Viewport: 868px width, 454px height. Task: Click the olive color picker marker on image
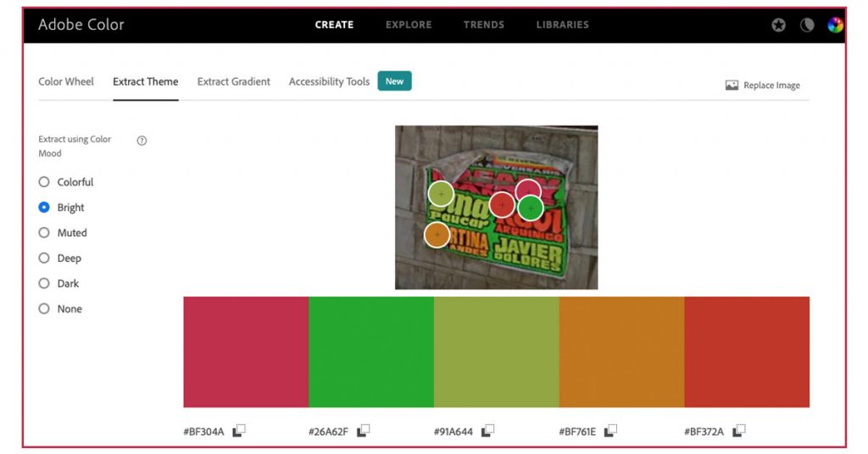(x=441, y=194)
